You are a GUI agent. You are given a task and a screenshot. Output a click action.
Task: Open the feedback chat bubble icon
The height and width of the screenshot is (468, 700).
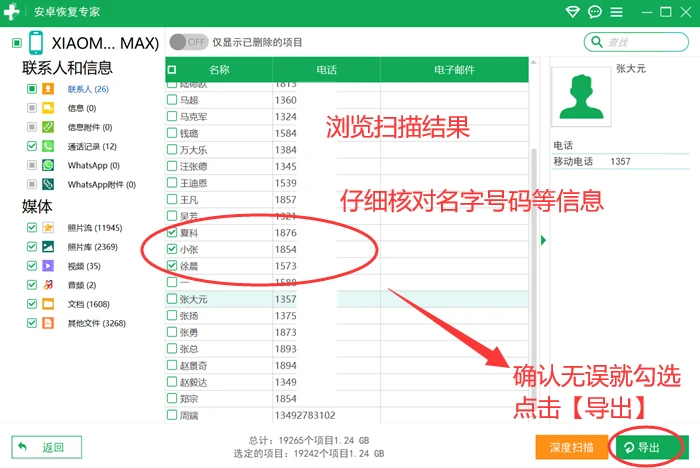595,12
